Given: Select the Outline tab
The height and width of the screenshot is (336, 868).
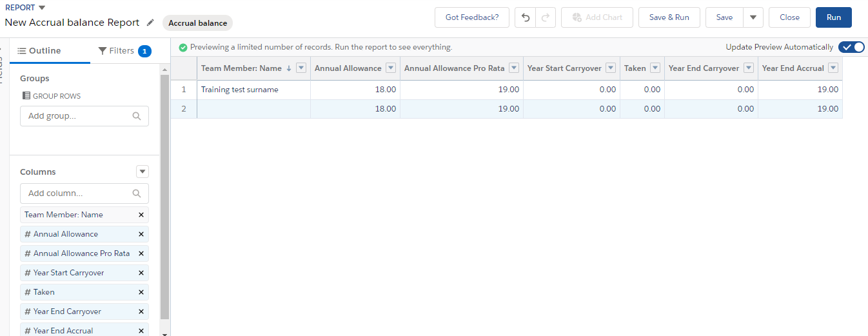Looking at the screenshot, I should coord(39,51).
